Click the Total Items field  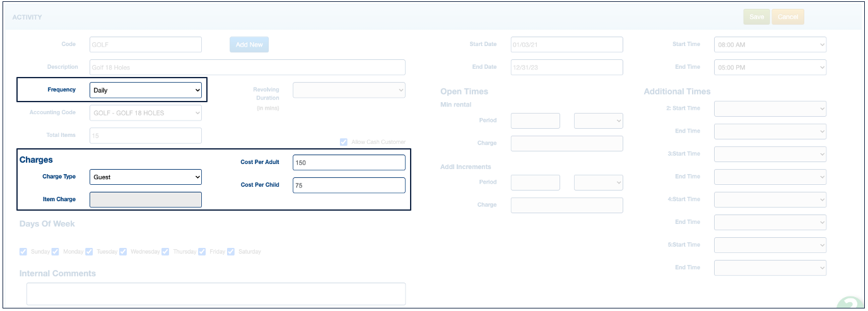[146, 136]
